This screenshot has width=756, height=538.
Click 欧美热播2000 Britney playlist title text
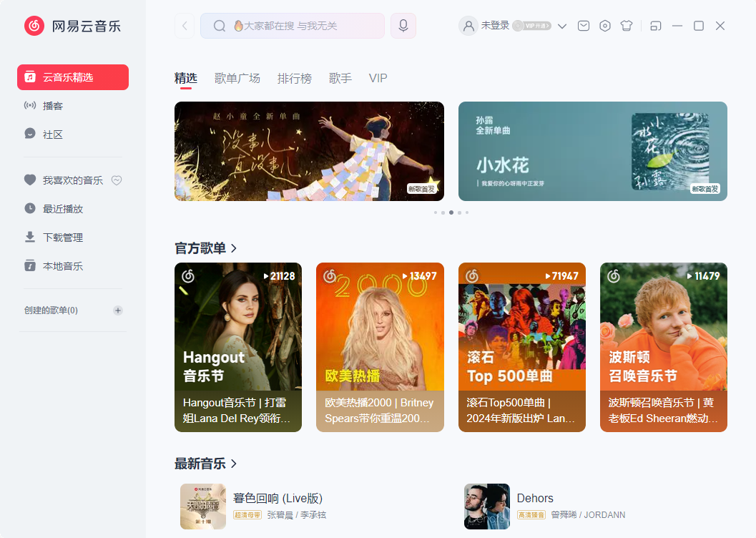[x=379, y=410]
